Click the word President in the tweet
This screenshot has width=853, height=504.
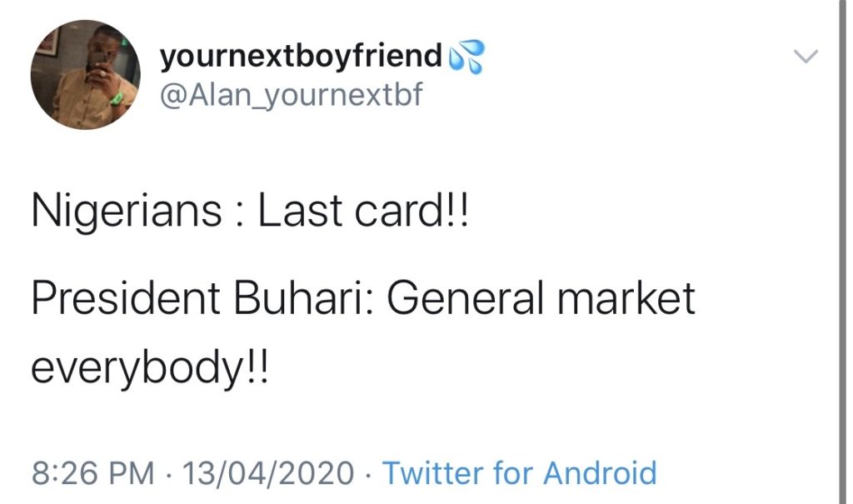[x=128, y=298]
